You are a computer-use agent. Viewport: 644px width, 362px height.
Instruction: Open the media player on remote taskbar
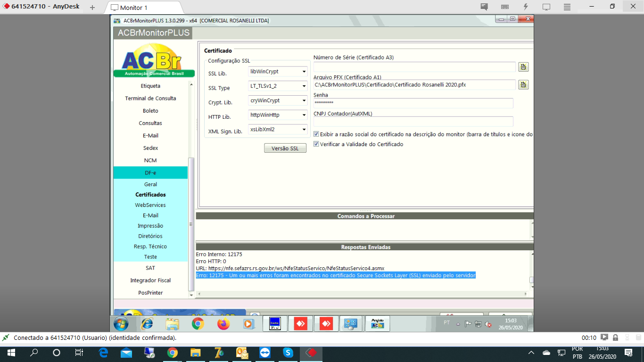coord(248,324)
